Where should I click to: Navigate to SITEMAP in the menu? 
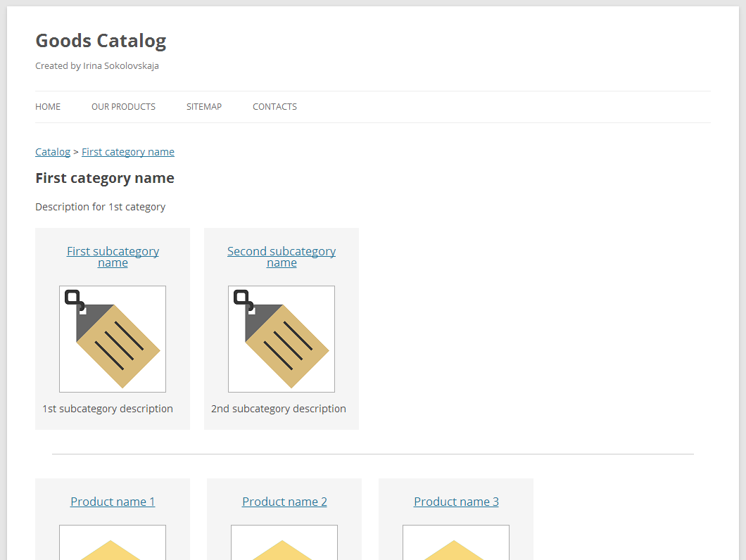[x=204, y=107]
